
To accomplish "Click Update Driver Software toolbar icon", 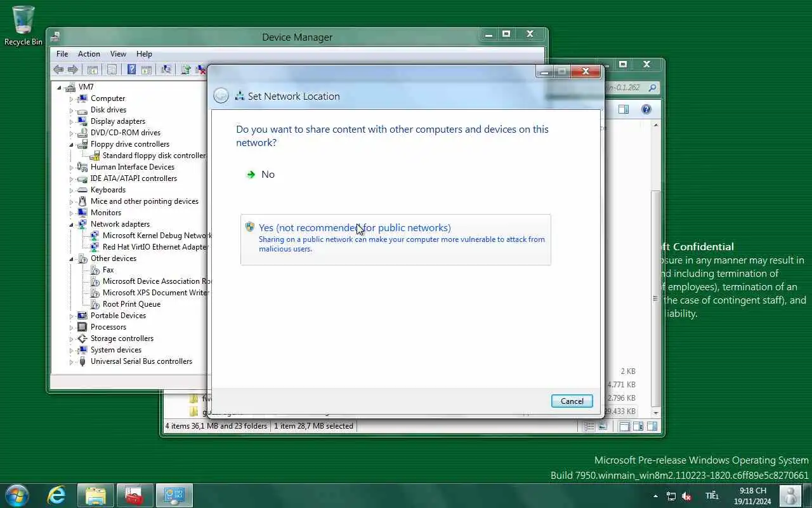I will coord(186,70).
